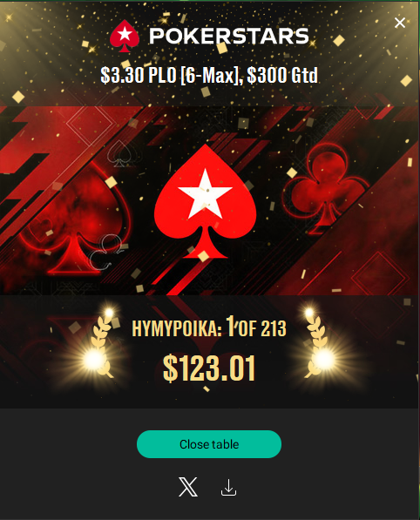Click the HYMYPOIKA player name

[177, 328]
